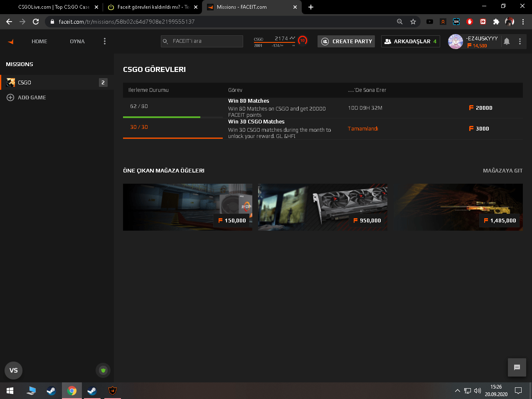Screen dimensions: 532x399
Task: Click the zoom magnifier in the address bar
Action: click(400, 22)
